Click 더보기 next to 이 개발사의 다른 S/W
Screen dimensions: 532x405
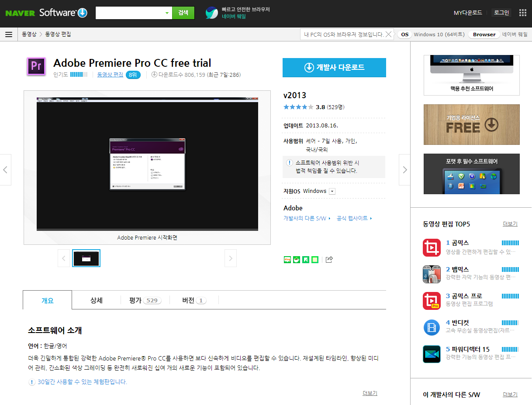pos(510,395)
